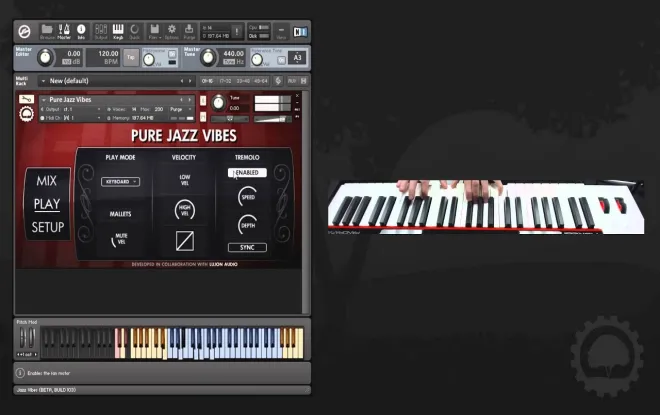Toggle Tremolo ENABLED button
The image size is (660, 415).
pos(247,173)
